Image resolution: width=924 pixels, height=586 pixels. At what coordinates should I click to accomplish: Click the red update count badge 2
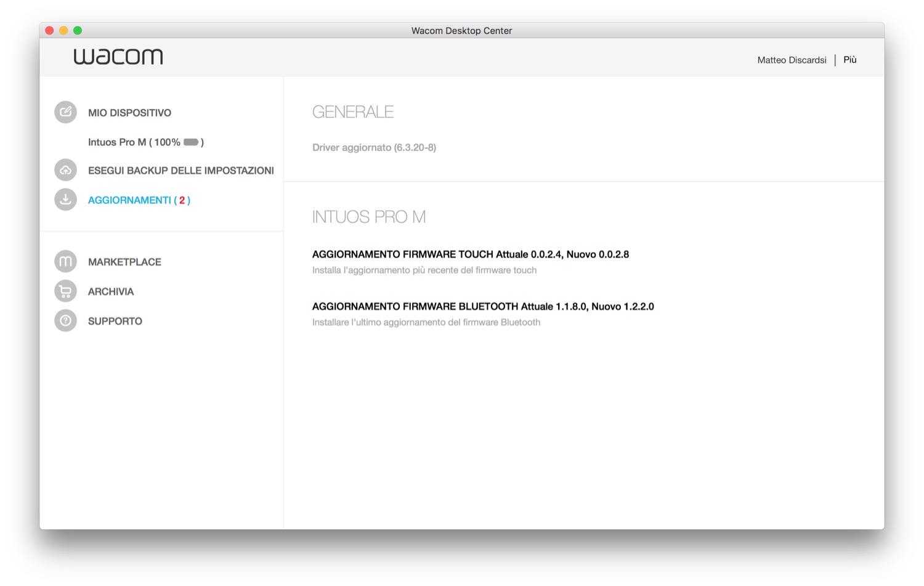[182, 200]
